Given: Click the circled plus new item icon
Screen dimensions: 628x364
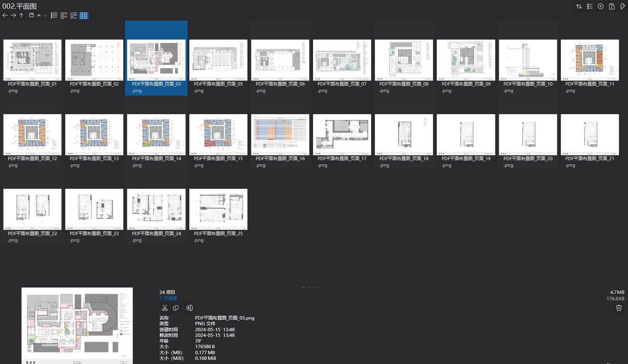Looking at the screenshot, I should coord(600,6).
